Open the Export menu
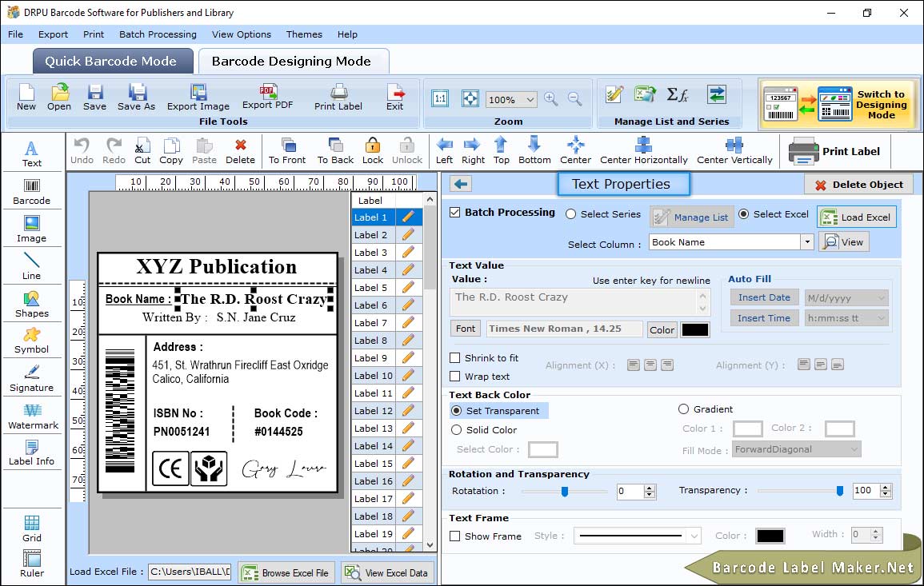Image resolution: width=924 pixels, height=586 pixels. pyautogui.click(x=53, y=34)
